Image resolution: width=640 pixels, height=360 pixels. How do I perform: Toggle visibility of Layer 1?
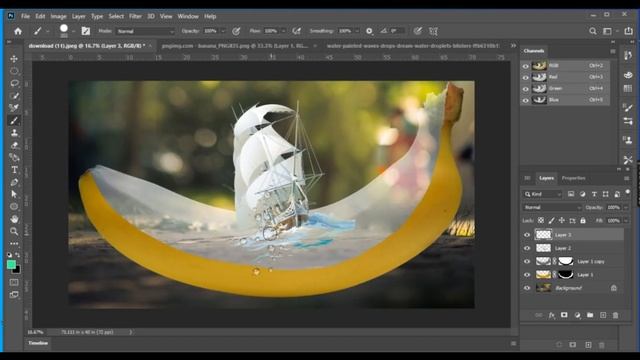click(x=527, y=275)
